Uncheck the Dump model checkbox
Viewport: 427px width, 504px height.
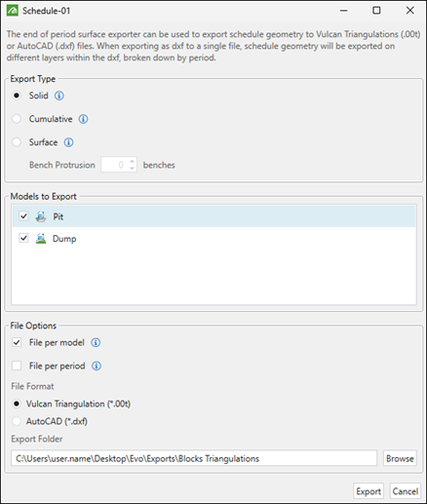[x=23, y=238]
